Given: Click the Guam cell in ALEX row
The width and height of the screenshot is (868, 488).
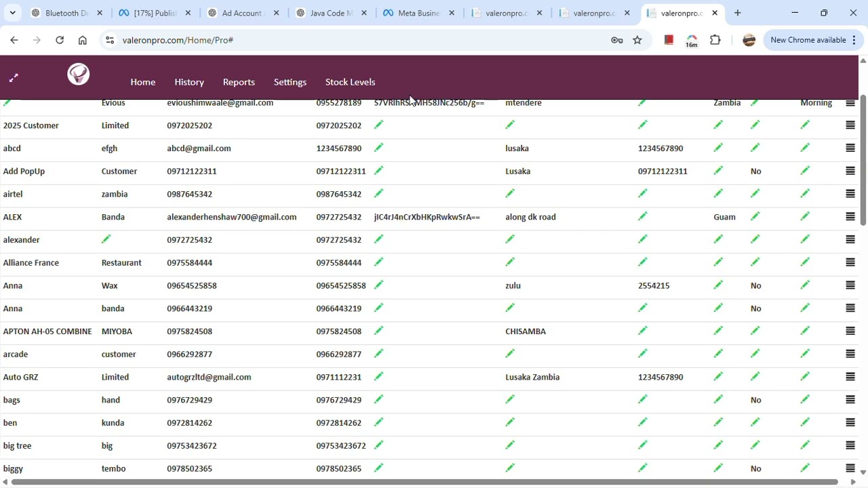Looking at the screenshot, I should [725, 217].
